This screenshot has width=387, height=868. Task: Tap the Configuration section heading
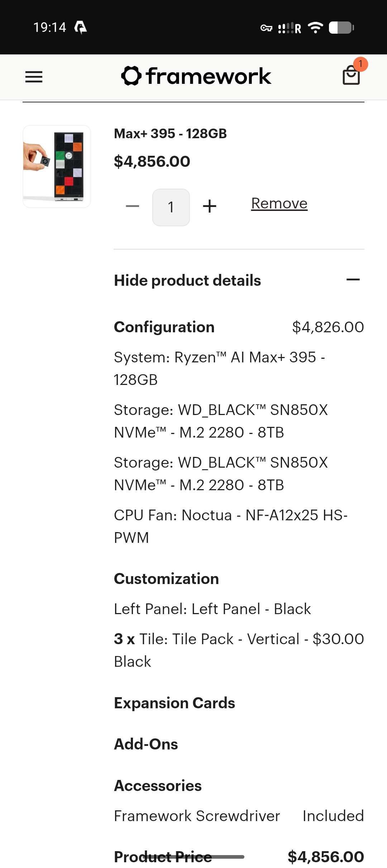(x=164, y=327)
